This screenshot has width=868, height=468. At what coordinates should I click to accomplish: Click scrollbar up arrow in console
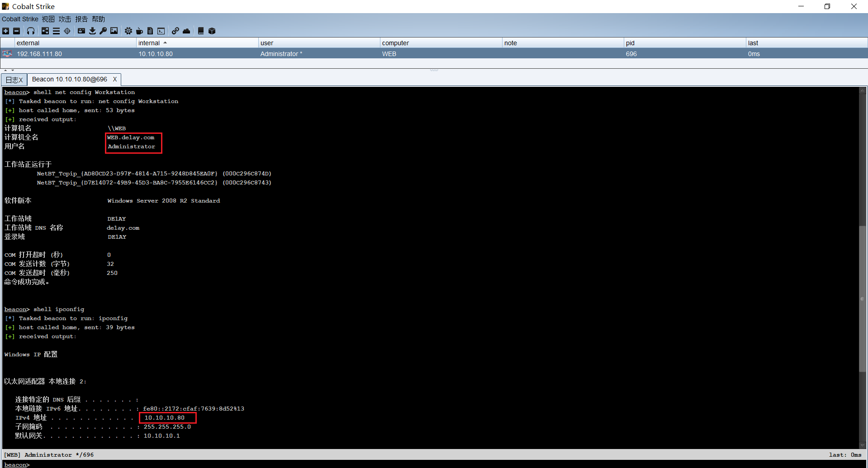point(862,90)
